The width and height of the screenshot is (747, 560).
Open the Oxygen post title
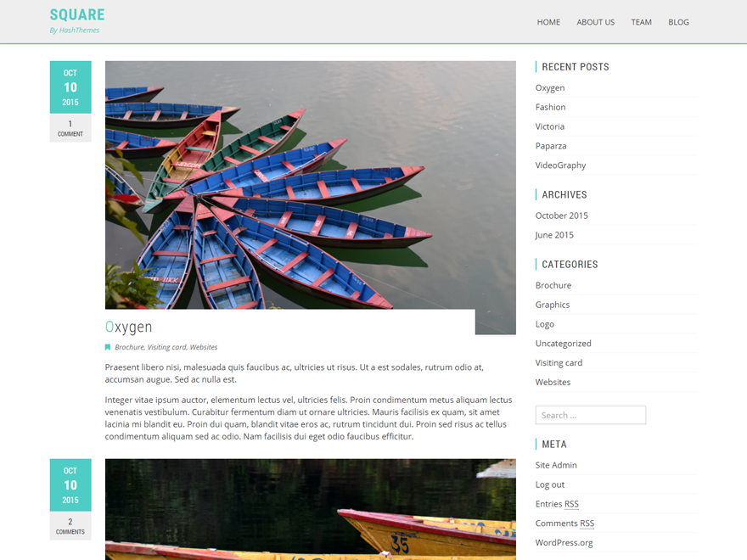(129, 328)
